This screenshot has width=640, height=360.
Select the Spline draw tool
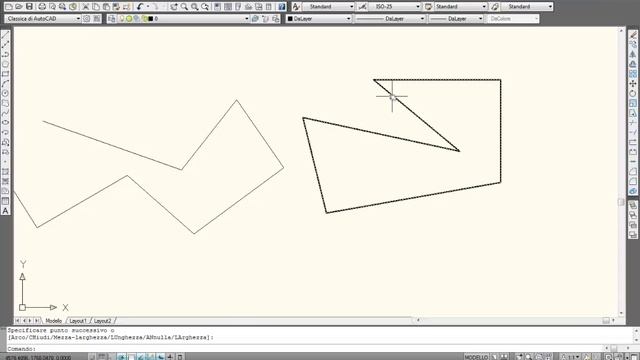pos(5,113)
